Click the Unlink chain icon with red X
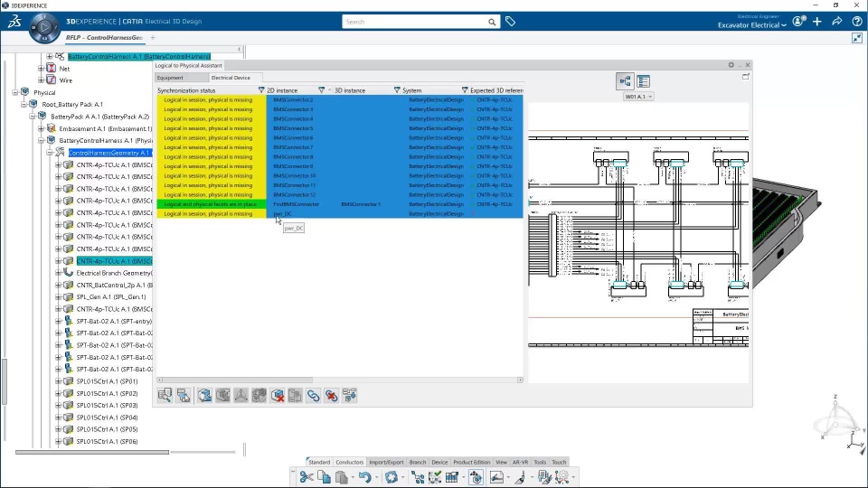 pyautogui.click(x=331, y=395)
